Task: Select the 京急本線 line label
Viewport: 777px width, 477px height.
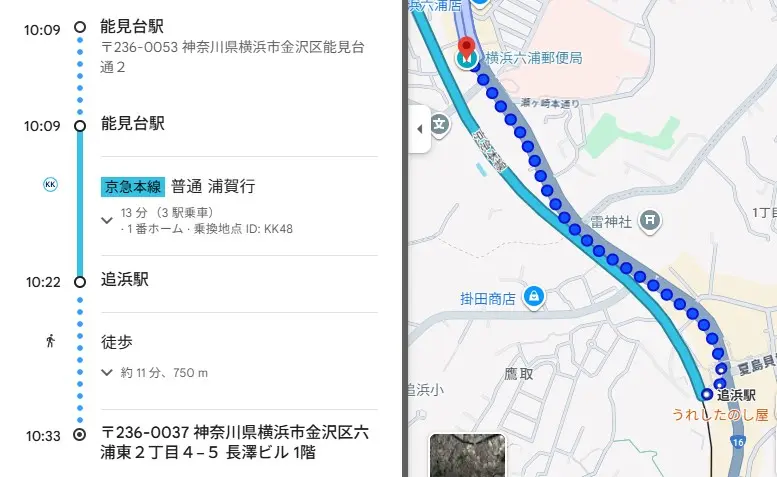Action: 133,187
